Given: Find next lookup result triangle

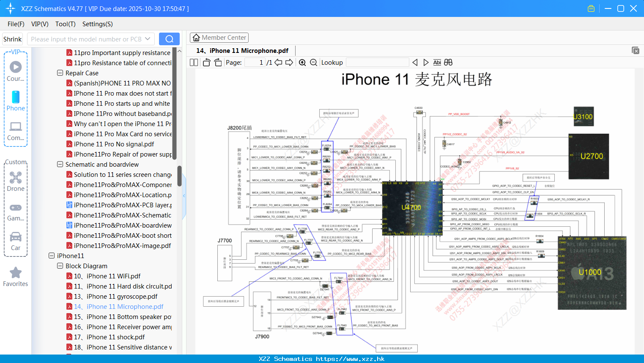Looking at the screenshot, I should click(x=426, y=62).
